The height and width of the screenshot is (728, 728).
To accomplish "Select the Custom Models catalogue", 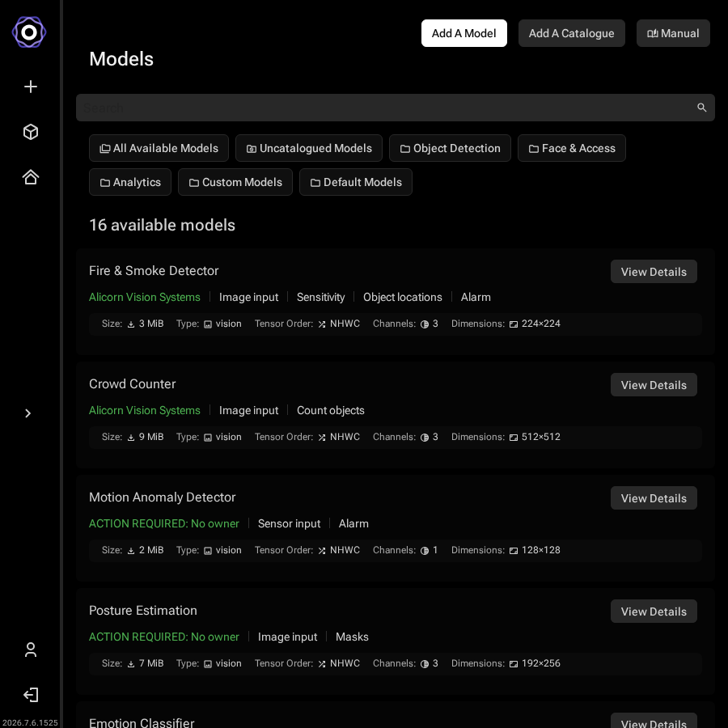I will click(235, 182).
